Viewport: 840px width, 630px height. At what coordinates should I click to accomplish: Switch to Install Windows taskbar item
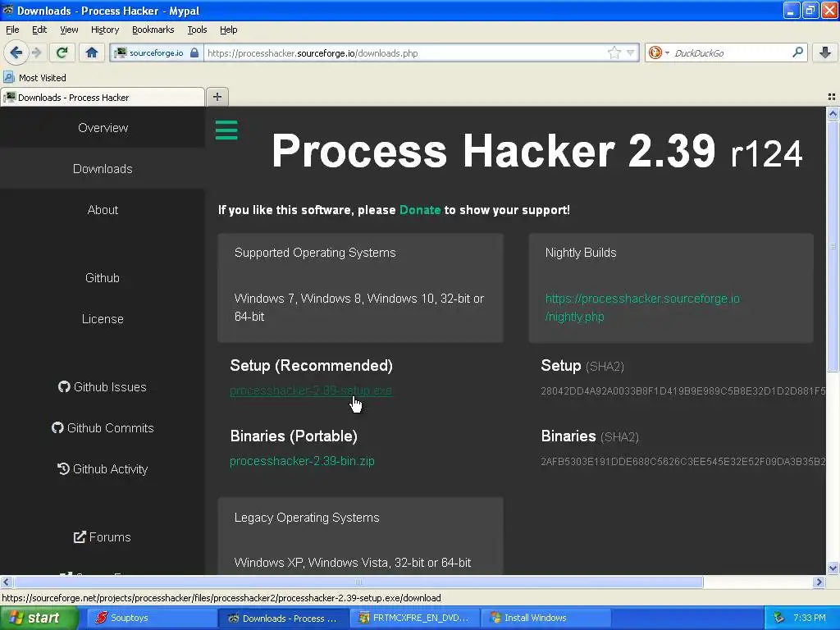point(546,618)
